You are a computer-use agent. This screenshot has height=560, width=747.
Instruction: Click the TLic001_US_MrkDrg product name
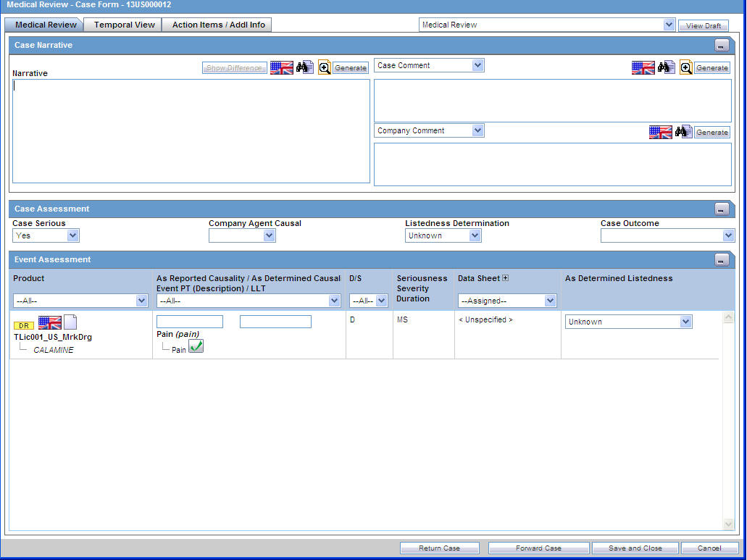pyautogui.click(x=53, y=337)
